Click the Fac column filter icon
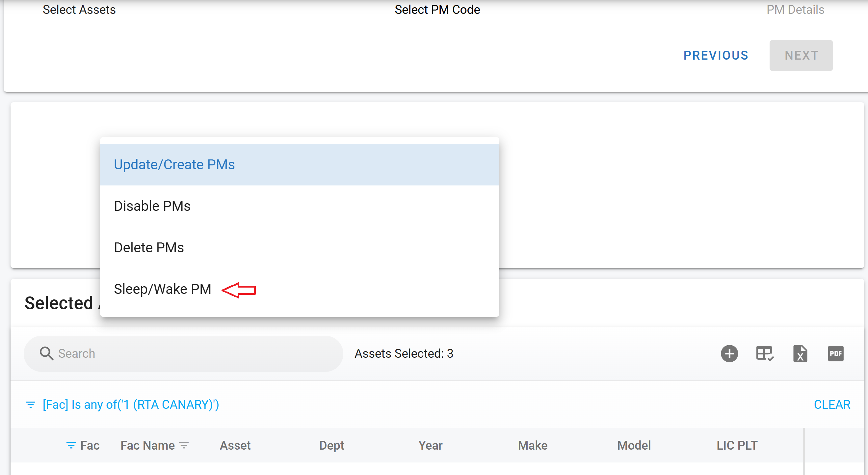Viewport: 868px width, 475px height. pyautogui.click(x=71, y=445)
